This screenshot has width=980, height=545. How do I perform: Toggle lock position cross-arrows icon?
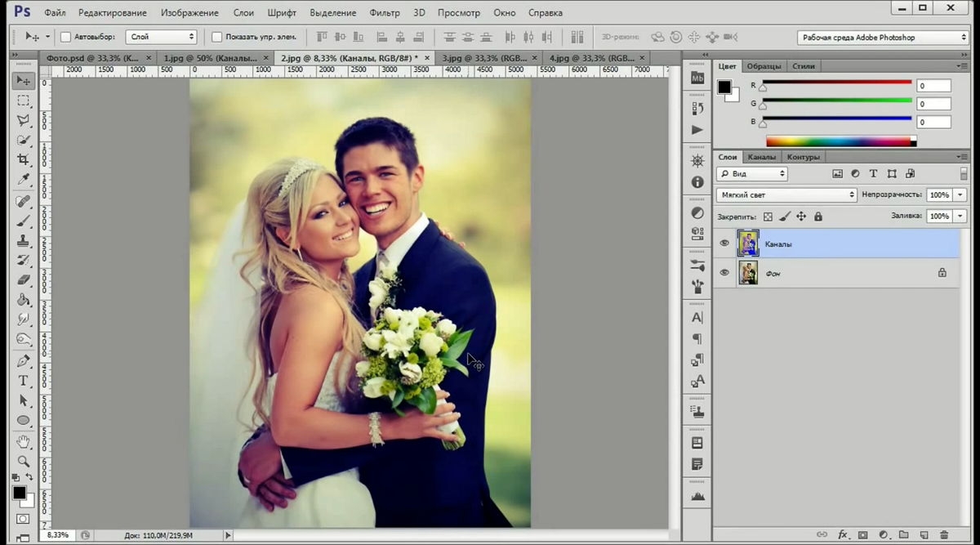[801, 217]
